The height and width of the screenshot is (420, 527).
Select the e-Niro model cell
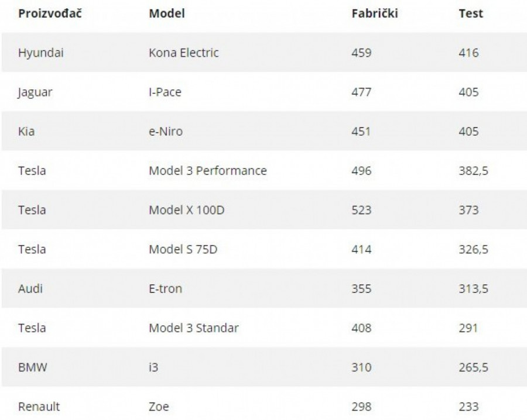tap(166, 131)
